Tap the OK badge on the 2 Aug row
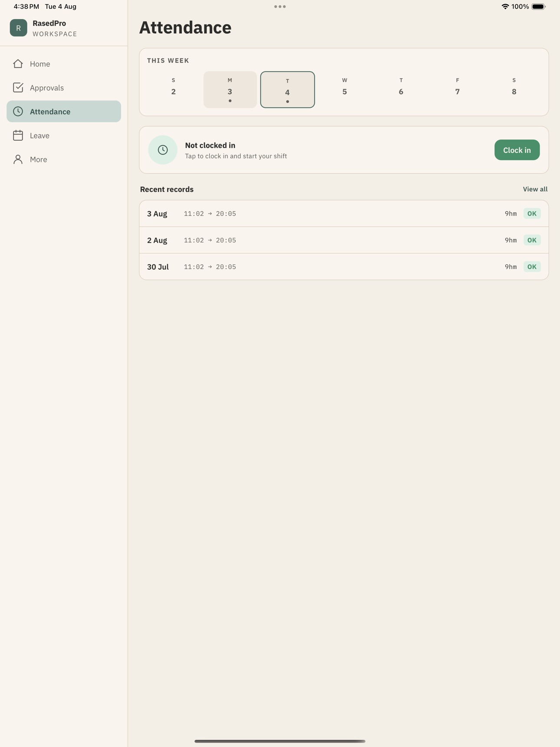Screen dimensions: 560x747 click(x=532, y=240)
